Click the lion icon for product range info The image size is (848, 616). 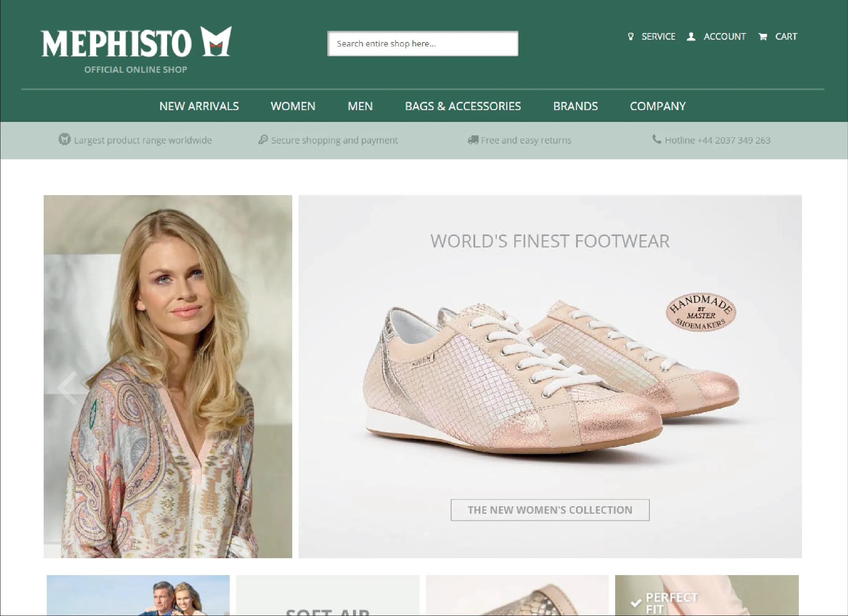(65, 140)
